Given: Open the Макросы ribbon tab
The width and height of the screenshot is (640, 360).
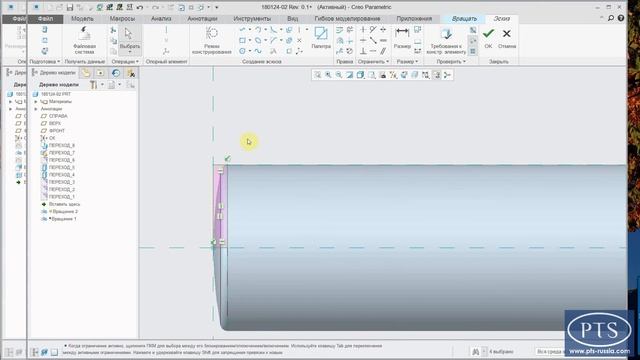Looking at the screenshot, I should [122, 19].
